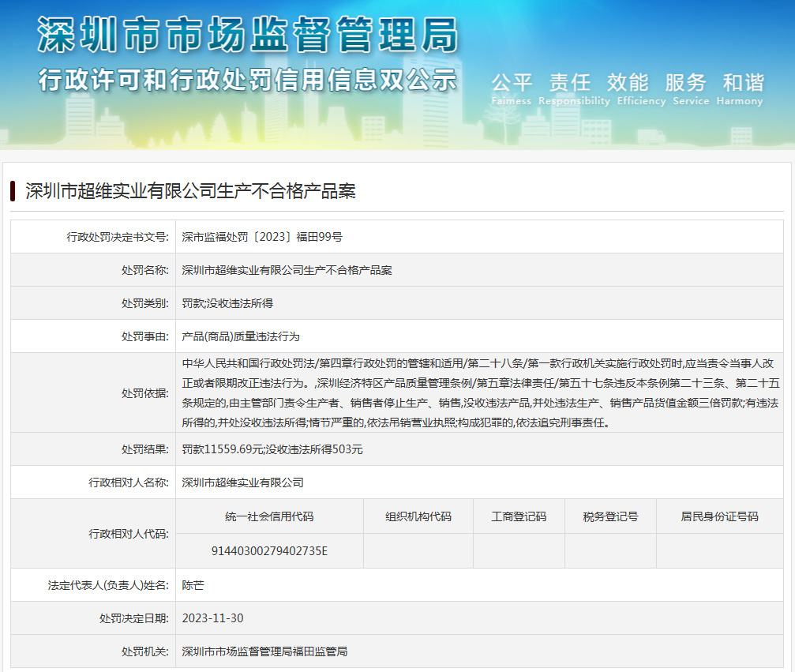Click the 居民身份证号码 column header
The height and width of the screenshot is (672, 795).
[719, 516]
